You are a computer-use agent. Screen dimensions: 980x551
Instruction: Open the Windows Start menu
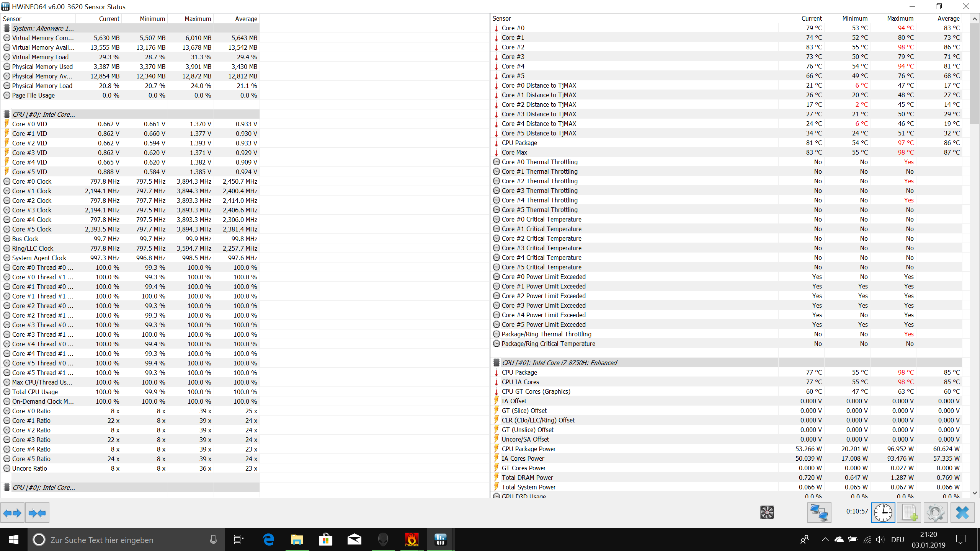tap(14, 540)
